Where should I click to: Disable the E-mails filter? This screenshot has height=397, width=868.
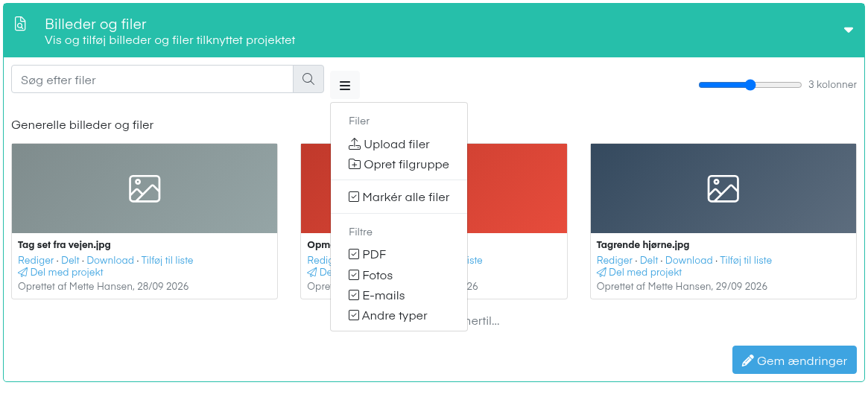[354, 295]
